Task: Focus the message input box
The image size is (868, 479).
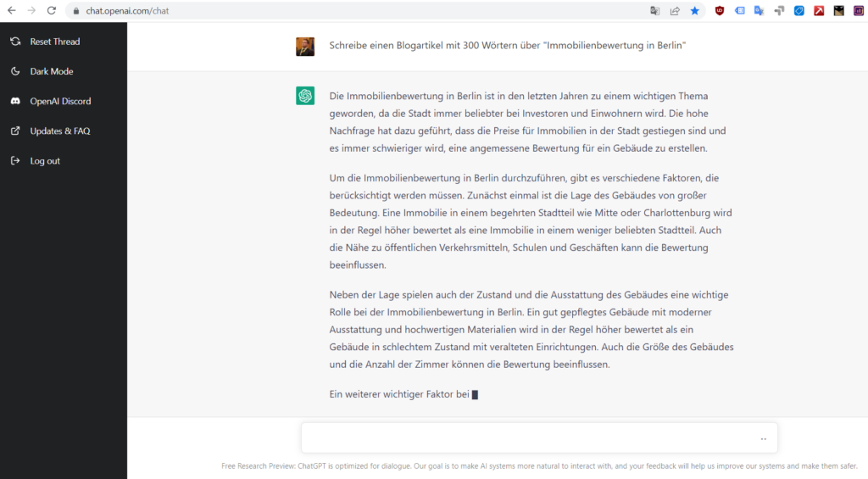Action: (x=539, y=437)
